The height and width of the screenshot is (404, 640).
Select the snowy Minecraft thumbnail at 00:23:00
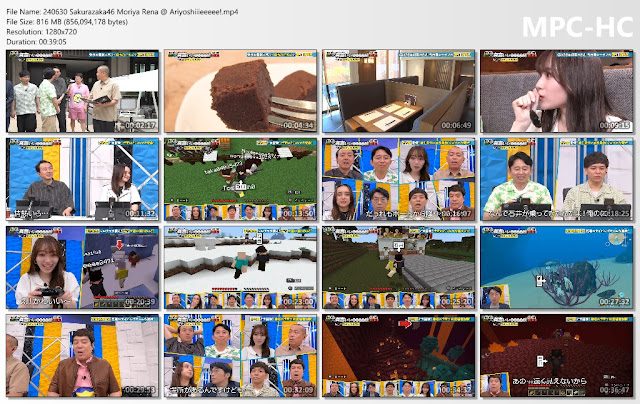(240, 267)
